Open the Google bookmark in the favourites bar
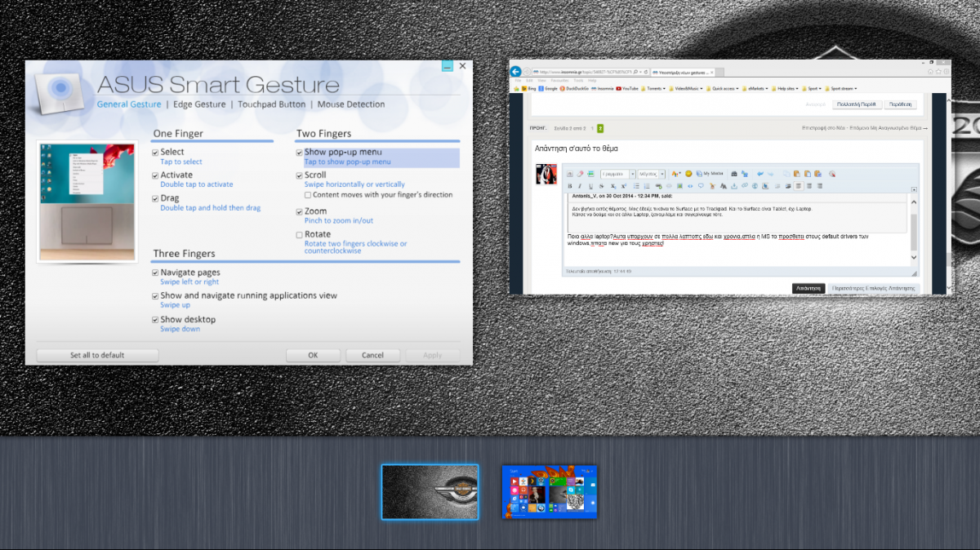 [x=548, y=88]
